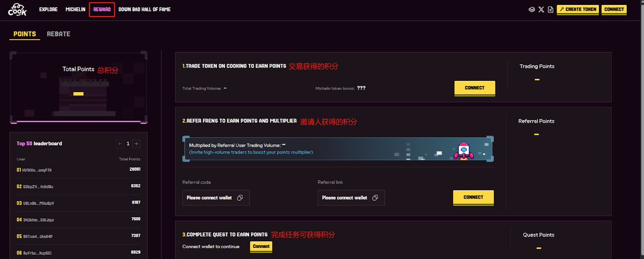Select leaderboard user U8Ln6k...MUu6pY
644x259 pixels.
39,203
